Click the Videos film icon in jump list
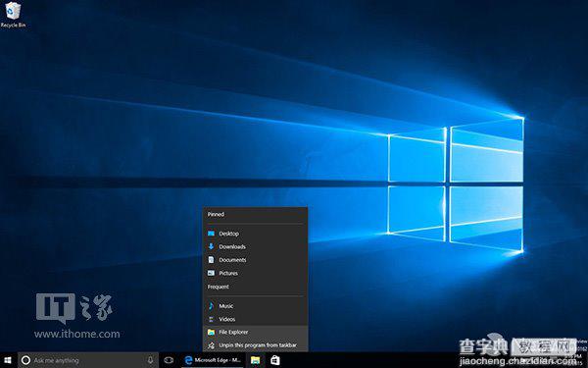The height and width of the screenshot is (368, 588). (211, 319)
